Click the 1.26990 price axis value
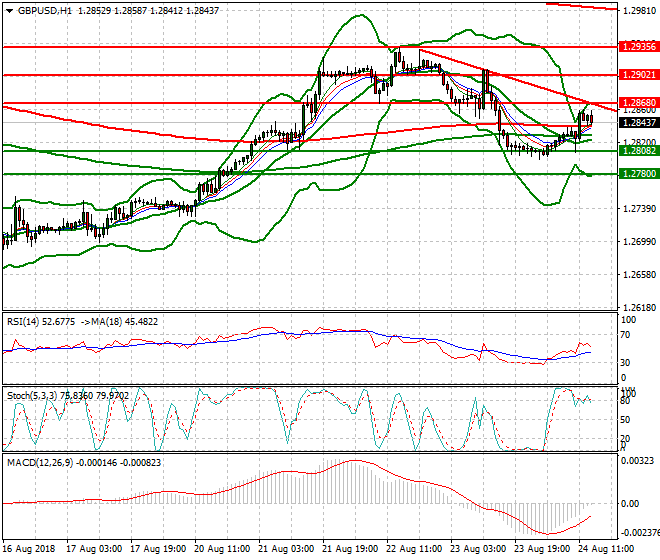Screen dimensions: 660x560 [639, 242]
